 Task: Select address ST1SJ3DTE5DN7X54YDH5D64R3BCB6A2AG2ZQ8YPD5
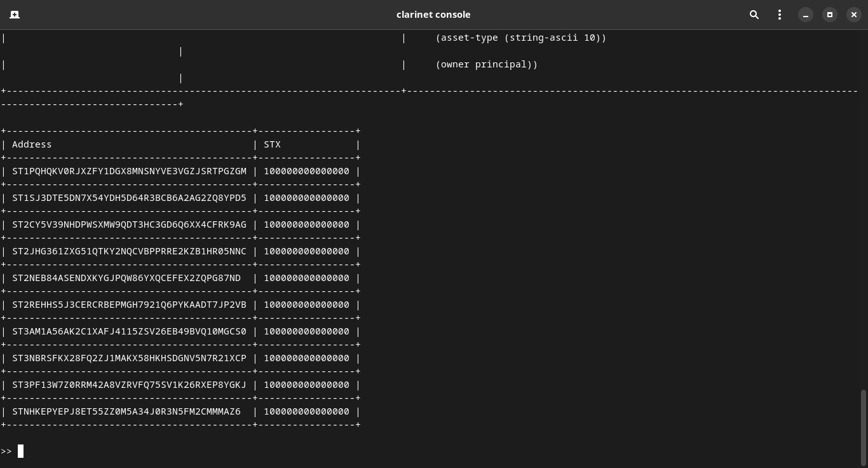129,198
